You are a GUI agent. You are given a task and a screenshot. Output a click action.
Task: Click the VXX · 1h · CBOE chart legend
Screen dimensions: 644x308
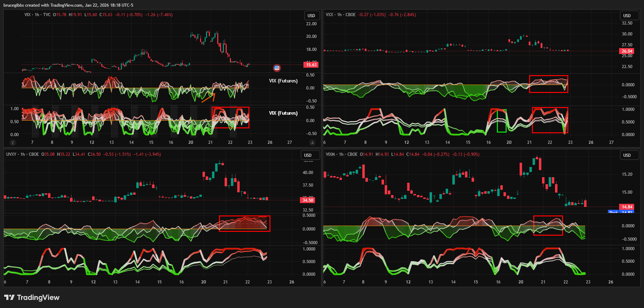(x=341, y=15)
